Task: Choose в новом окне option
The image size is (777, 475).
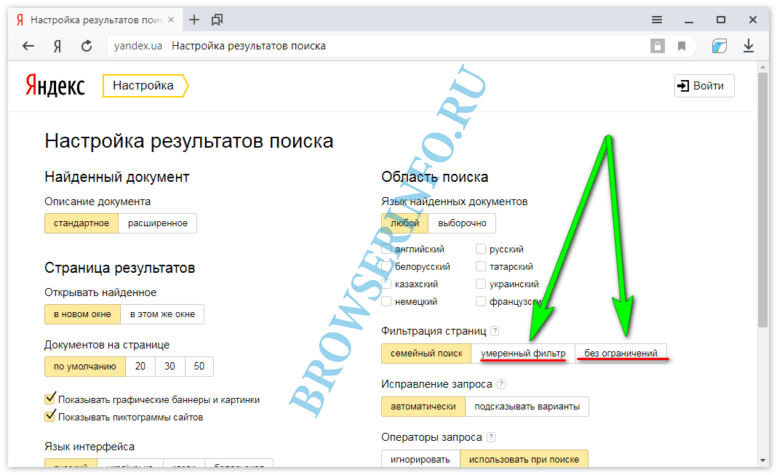Action: [82, 314]
